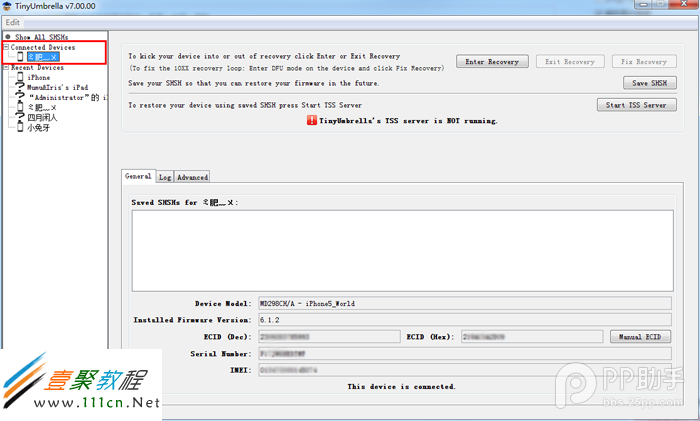
Task: Click the phone icon of the connected device
Action: (x=20, y=57)
